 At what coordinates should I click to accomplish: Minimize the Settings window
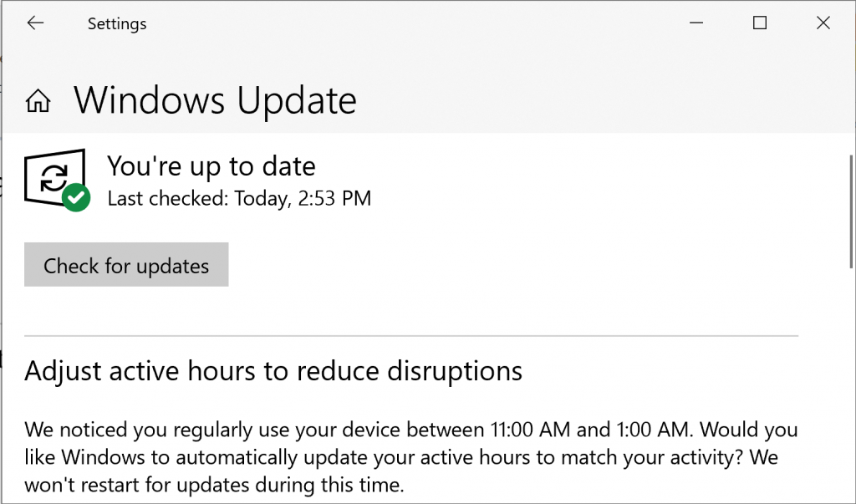click(696, 23)
